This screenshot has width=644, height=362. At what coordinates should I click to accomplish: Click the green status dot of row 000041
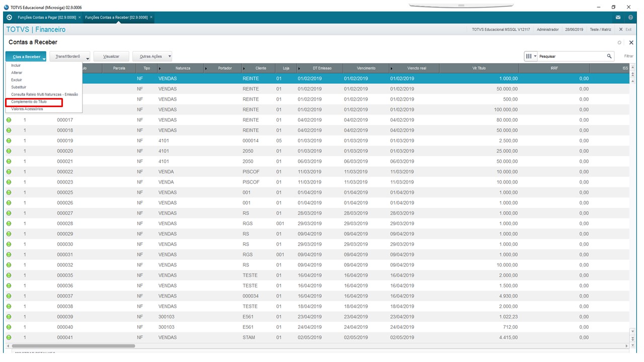[9, 337]
